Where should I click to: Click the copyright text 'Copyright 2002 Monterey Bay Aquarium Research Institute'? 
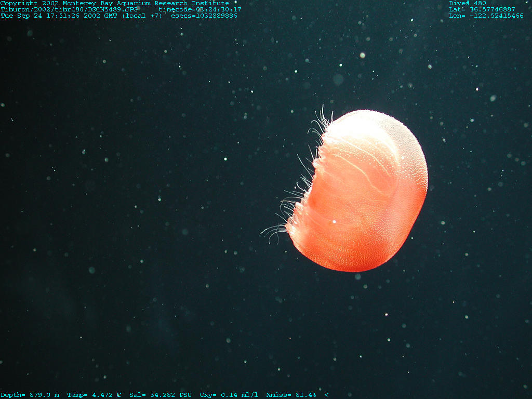point(115,4)
